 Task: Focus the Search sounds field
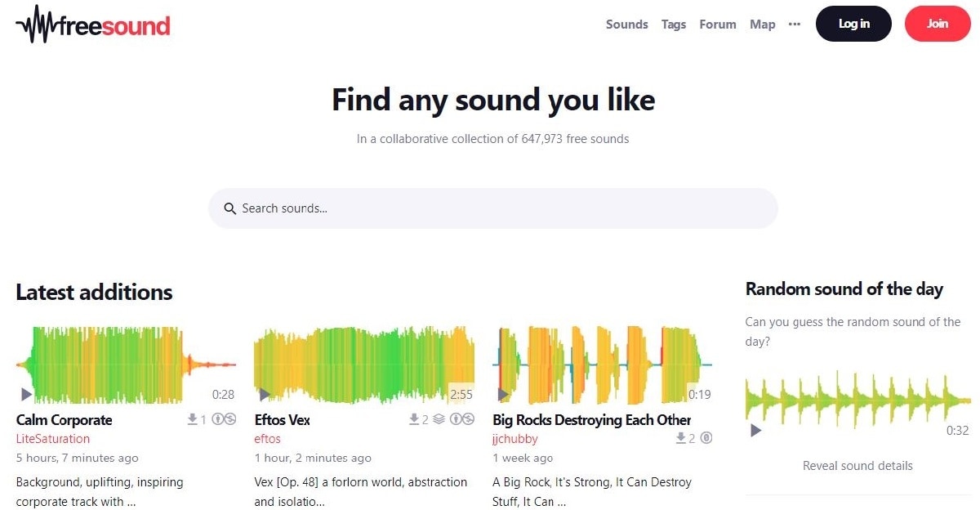click(x=493, y=208)
